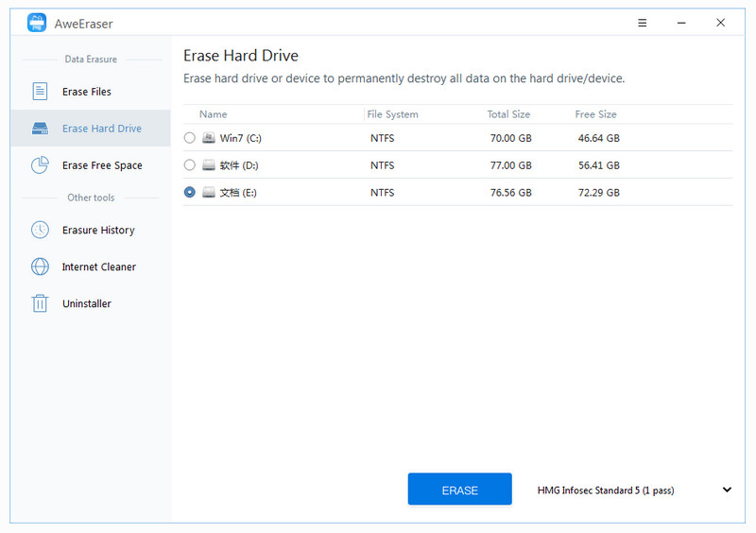Switch to Erase Hard Drive section

(91, 129)
